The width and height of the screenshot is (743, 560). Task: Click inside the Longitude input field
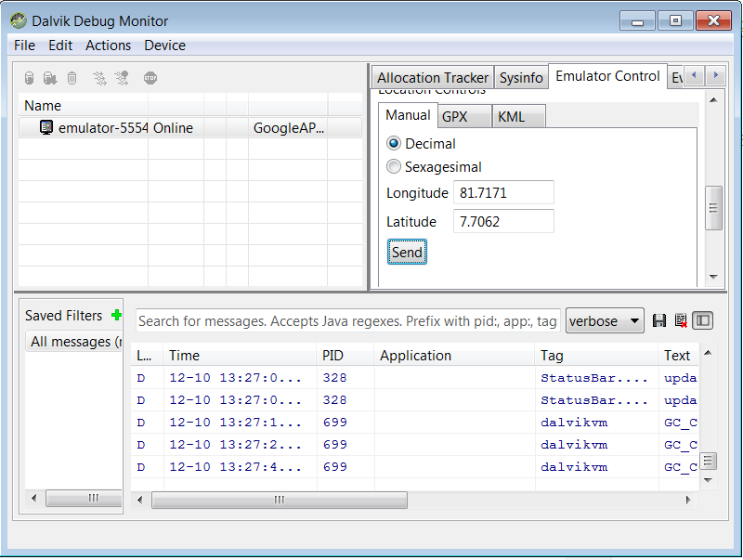[504, 192]
